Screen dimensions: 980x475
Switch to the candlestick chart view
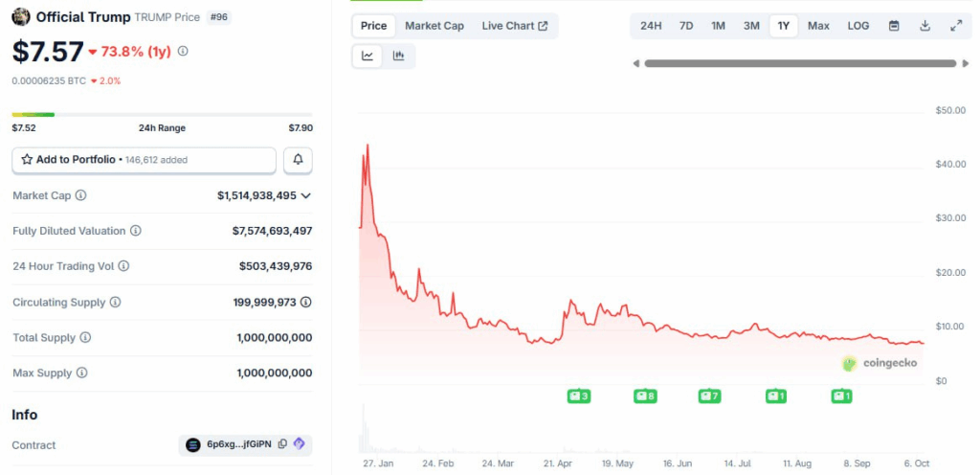click(398, 57)
